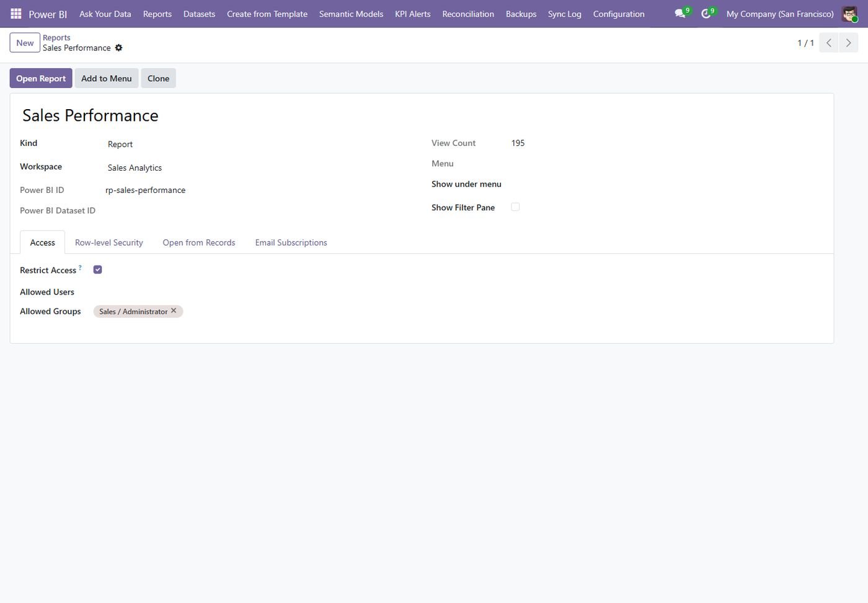Click the Restrict Access help question mark

pyautogui.click(x=80, y=267)
